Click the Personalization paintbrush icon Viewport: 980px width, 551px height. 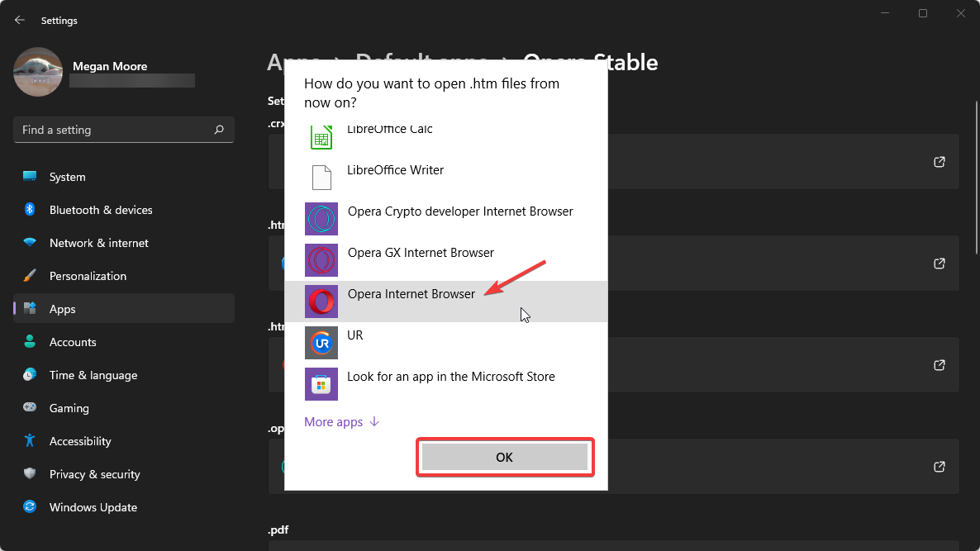30,276
